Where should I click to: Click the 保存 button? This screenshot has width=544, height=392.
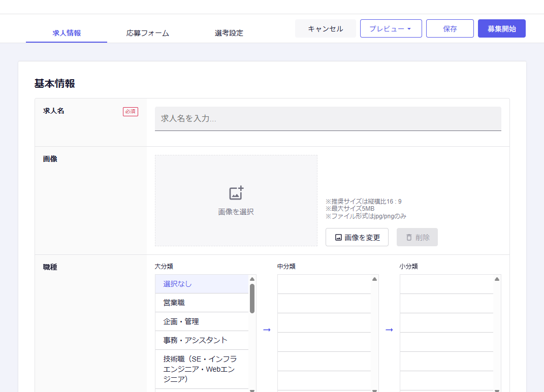[x=450, y=28]
